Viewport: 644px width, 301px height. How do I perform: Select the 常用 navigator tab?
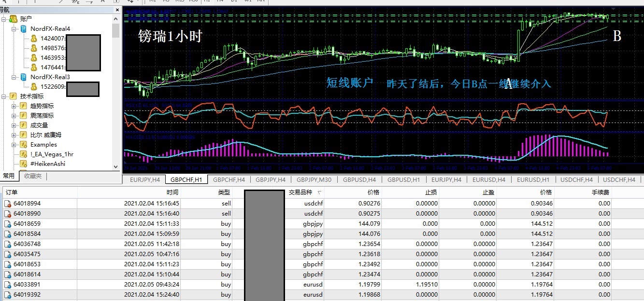pos(9,176)
